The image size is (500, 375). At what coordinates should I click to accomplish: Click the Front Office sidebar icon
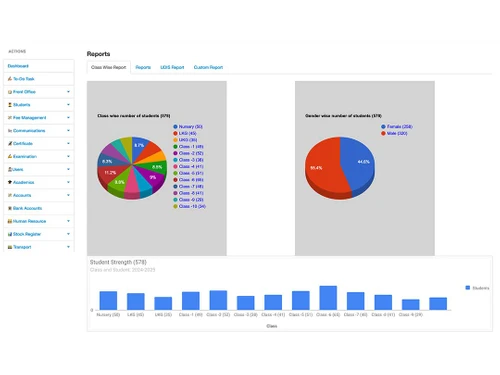tap(10, 92)
